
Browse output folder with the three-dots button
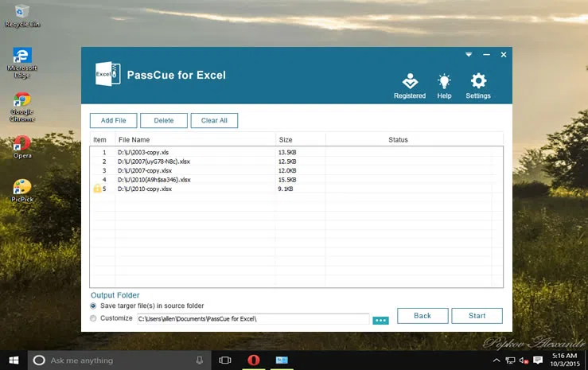[x=380, y=321]
